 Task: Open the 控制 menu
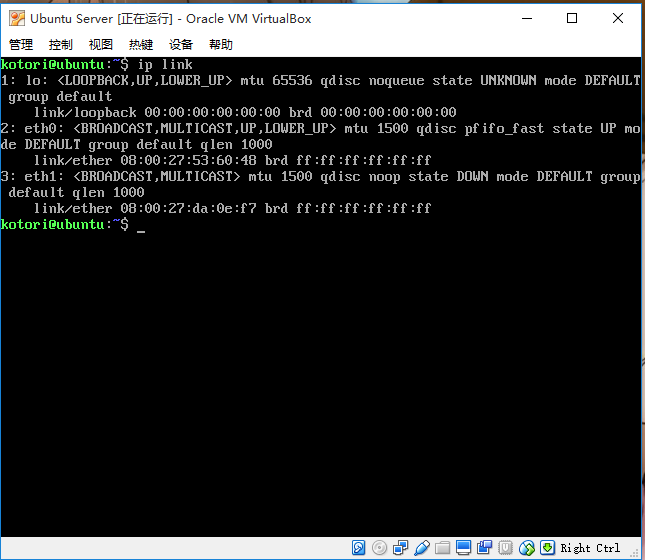[61, 44]
